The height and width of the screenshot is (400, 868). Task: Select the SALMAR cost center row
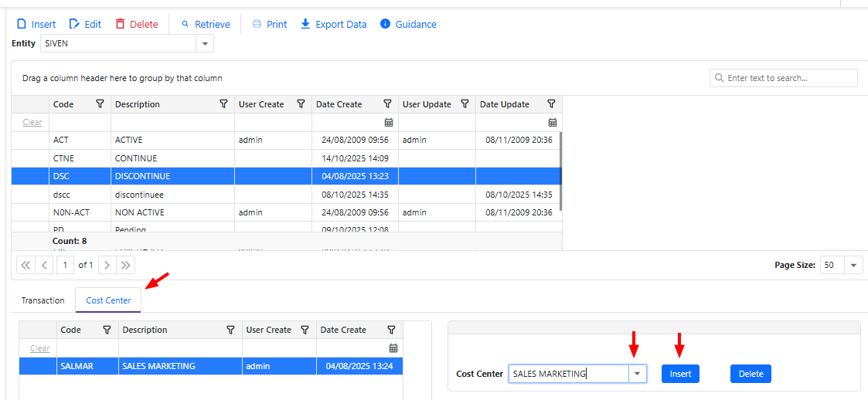[x=211, y=366]
